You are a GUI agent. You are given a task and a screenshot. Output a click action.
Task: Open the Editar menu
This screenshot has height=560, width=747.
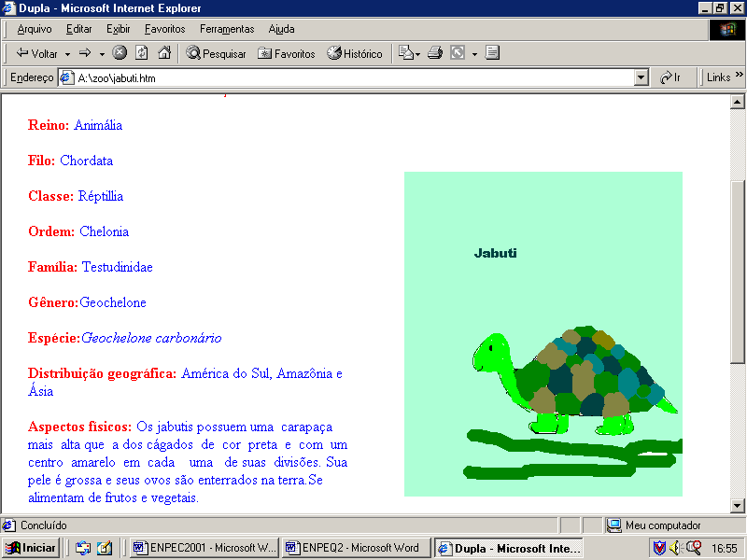(78, 29)
